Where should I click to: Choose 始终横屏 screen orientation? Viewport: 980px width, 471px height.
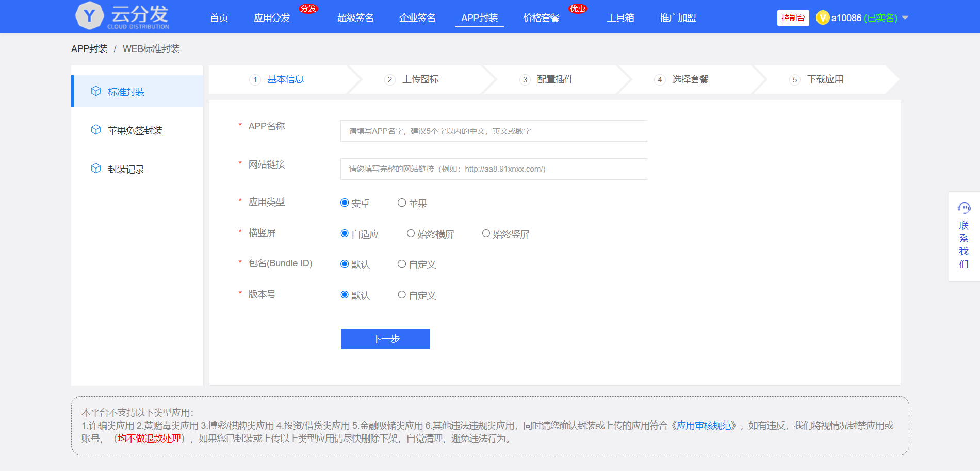click(x=411, y=233)
